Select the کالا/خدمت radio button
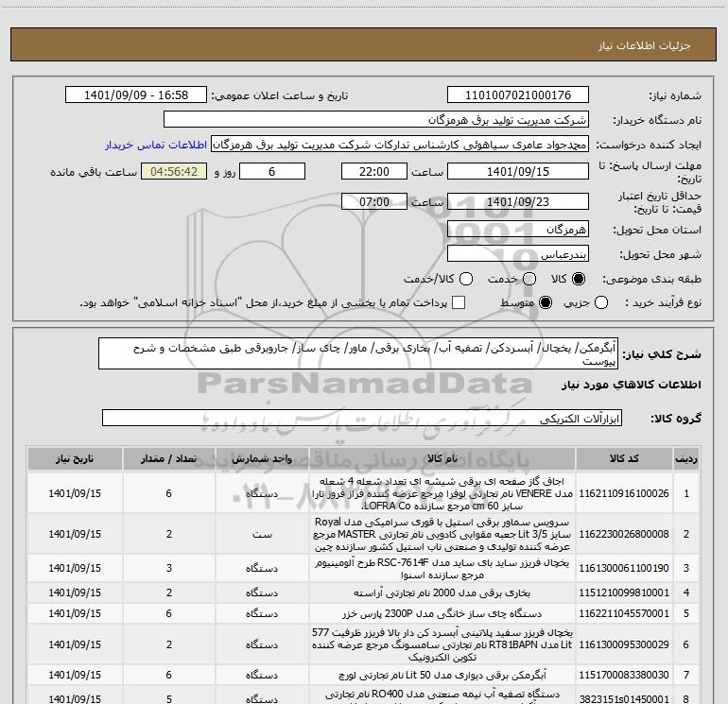This screenshot has height=704, width=728. (x=466, y=279)
